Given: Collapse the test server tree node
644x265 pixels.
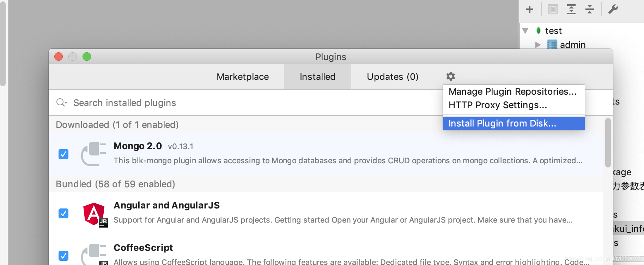Looking at the screenshot, I should pos(525,31).
